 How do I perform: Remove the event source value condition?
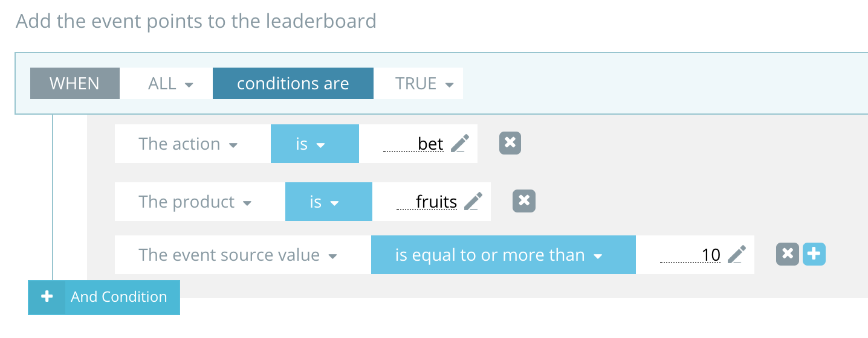[x=787, y=254]
